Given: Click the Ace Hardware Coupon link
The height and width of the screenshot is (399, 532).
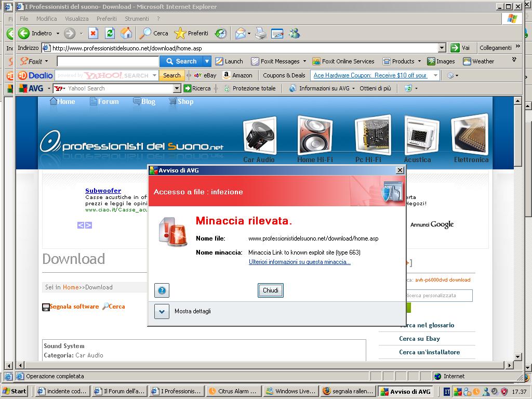Looking at the screenshot, I should click(x=370, y=75).
